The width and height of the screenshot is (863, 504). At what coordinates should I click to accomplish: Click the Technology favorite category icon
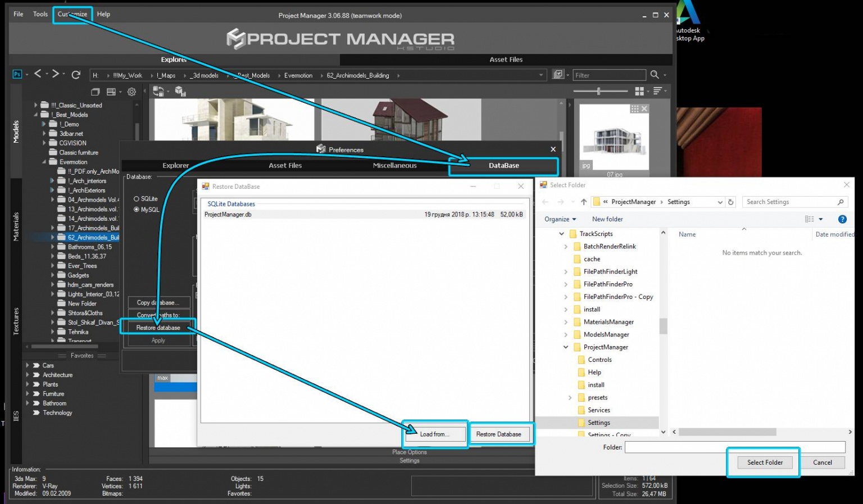[37, 412]
